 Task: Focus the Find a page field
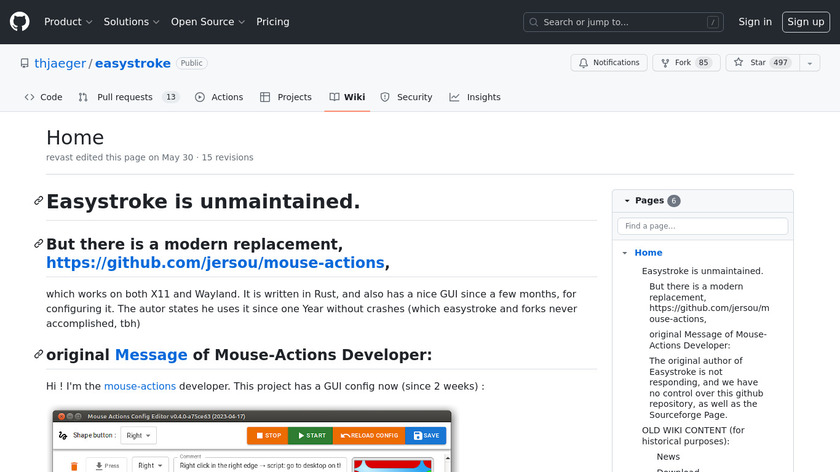[702, 227]
